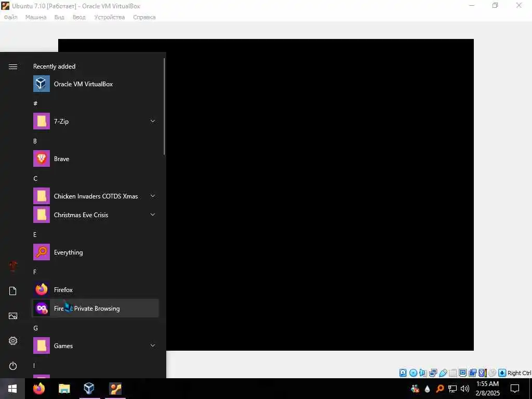This screenshot has width=532, height=399.
Task: Click the C letter group header
Action: (35, 179)
